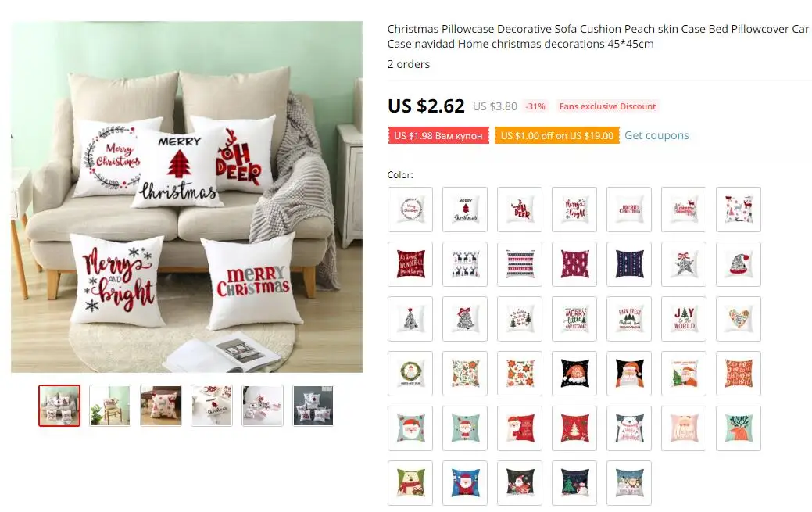Show the dark gray background pillows thumbnail
Screen dimensions: 812x512
point(313,406)
